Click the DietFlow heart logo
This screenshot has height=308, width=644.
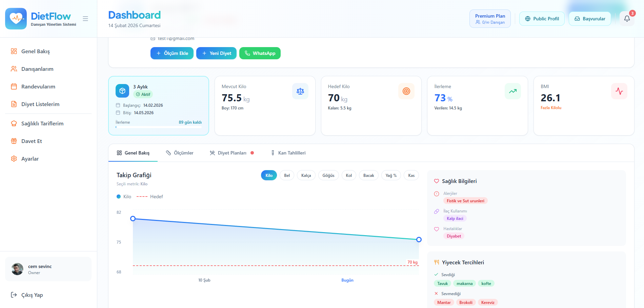pyautogui.click(x=16, y=19)
